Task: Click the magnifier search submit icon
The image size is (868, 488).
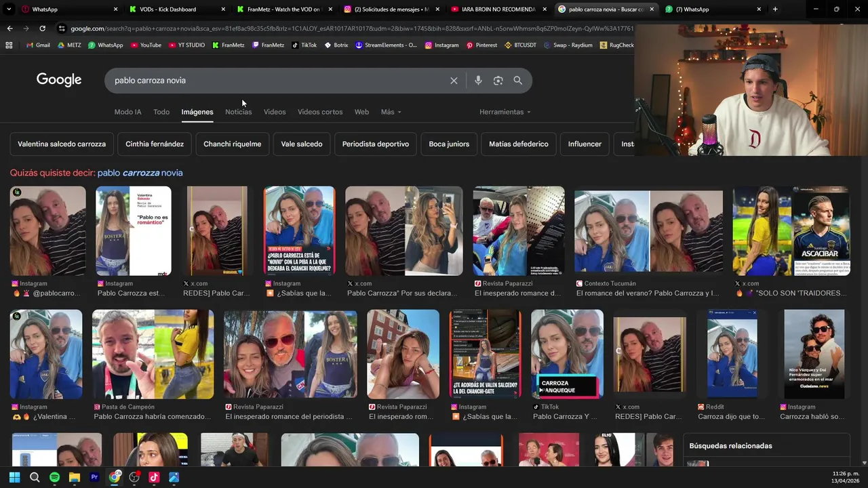Action: pos(517,81)
